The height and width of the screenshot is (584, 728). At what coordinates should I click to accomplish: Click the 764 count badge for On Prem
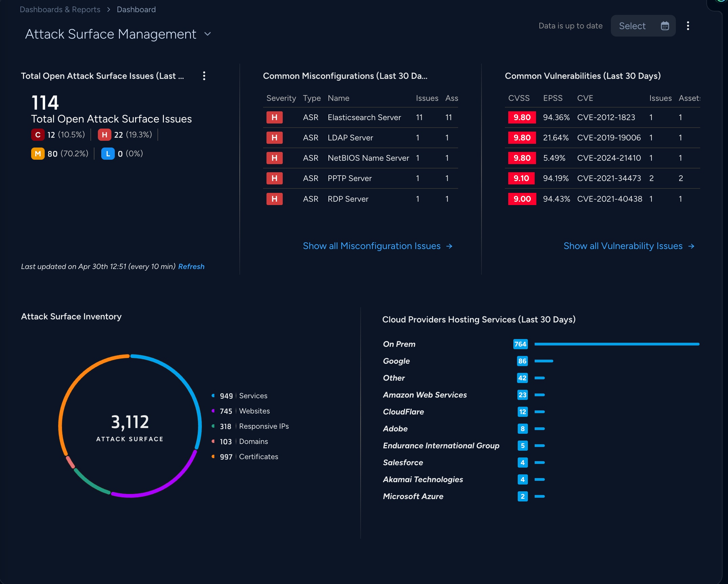(520, 344)
